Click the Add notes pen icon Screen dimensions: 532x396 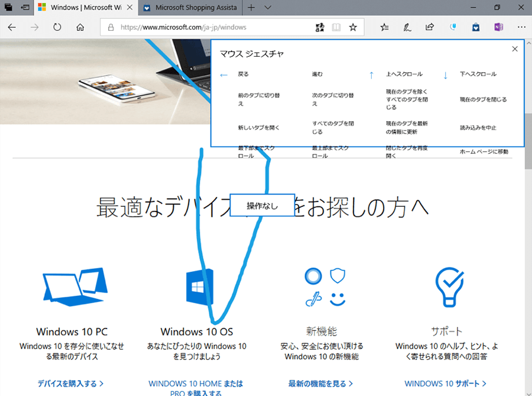(407, 27)
